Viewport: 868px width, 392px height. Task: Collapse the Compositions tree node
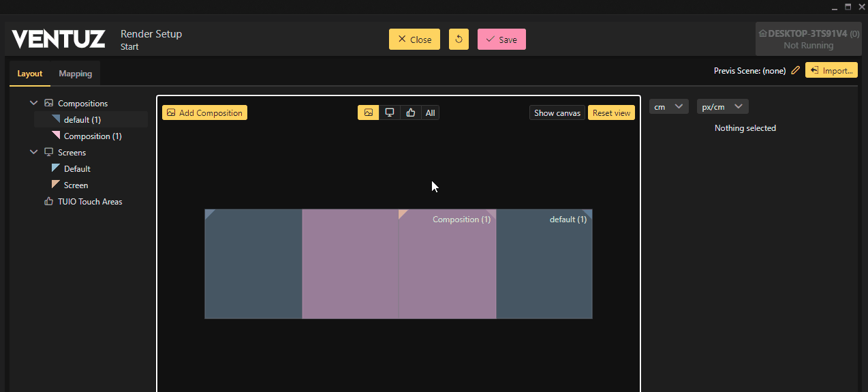tap(34, 103)
